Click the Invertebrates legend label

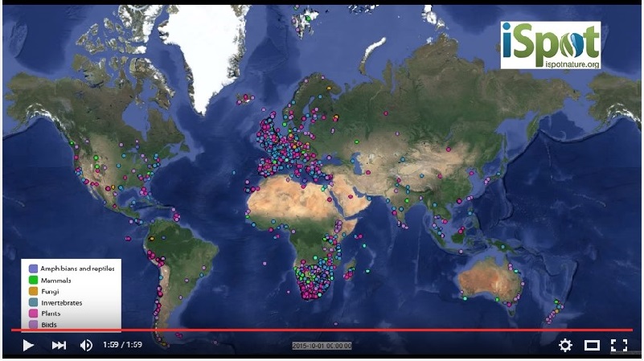62,302
